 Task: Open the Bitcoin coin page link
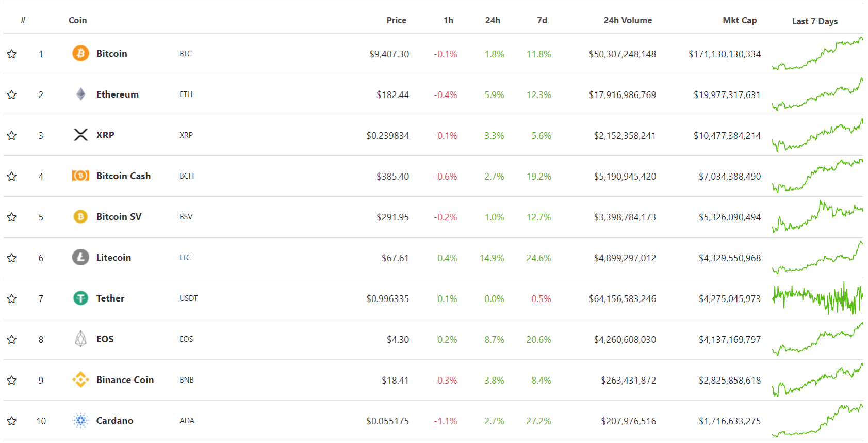(111, 53)
